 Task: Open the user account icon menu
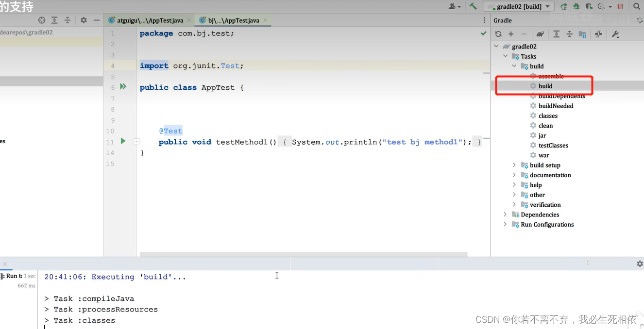pyautogui.click(x=454, y=6)
